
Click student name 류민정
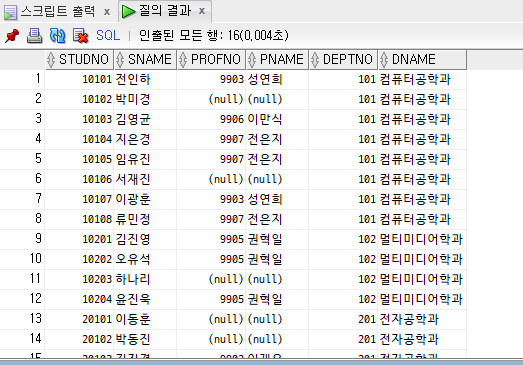tap(133, 220)
